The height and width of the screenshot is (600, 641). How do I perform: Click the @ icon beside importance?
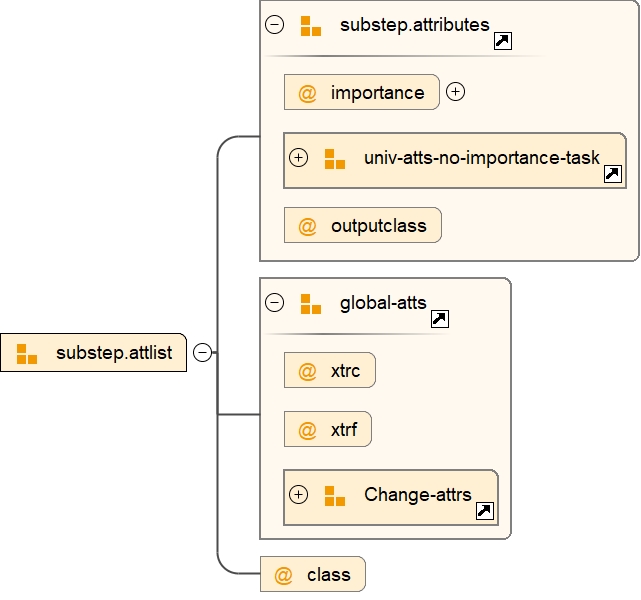pos(308,93)
